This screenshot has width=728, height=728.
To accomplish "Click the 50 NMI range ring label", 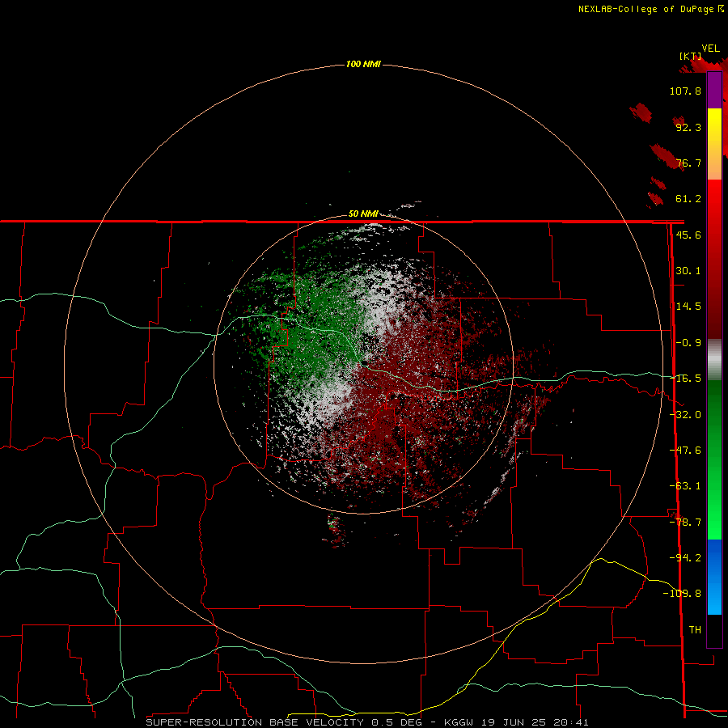I will pyautogui.click(x=363, y=214).
